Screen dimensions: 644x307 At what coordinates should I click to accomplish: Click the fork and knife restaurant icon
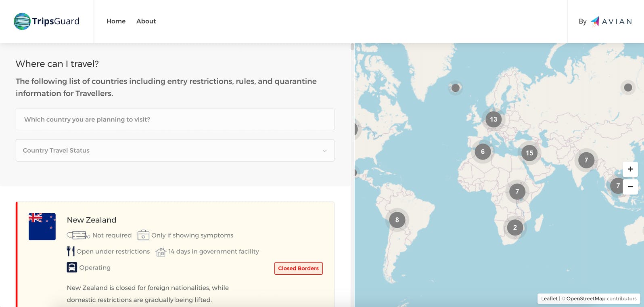pos(71,251)
